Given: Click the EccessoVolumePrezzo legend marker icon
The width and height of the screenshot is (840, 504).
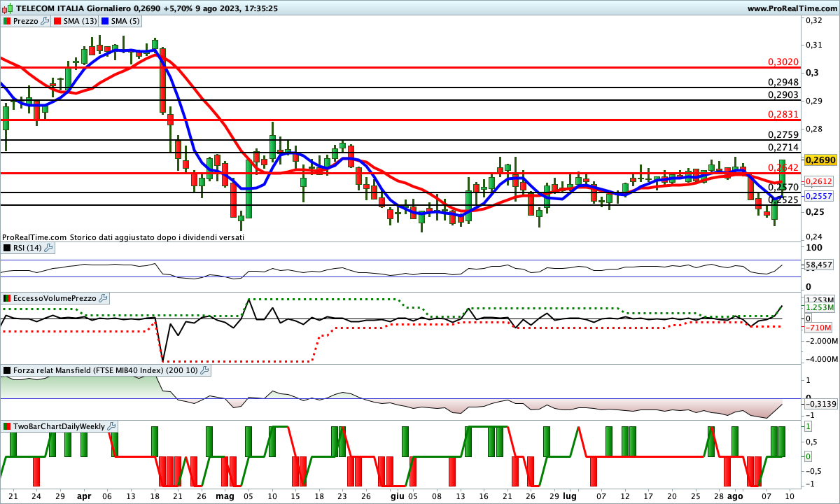Looking at the screenshot, I should (x=7, y=298).
